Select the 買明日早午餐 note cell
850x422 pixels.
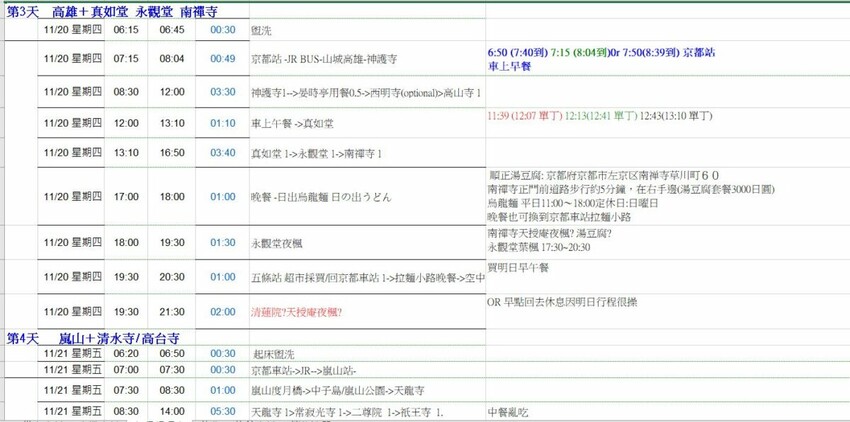[x=517, y=268]
